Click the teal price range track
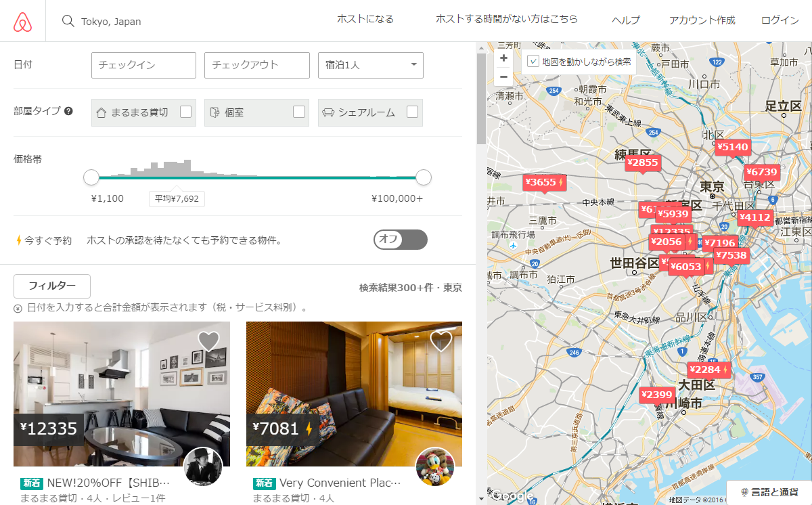Screen dimensions: 812x505 (x=257, y=177)
